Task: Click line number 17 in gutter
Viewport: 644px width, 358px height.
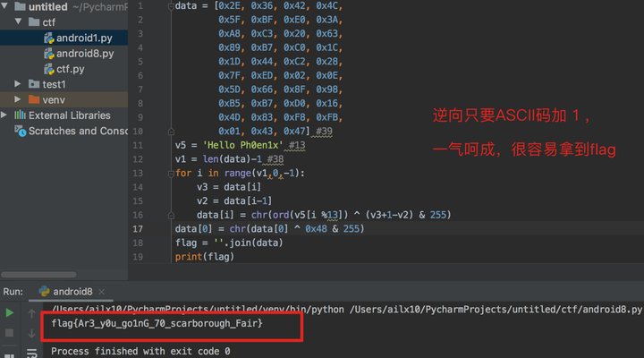Action: pyautogui.click(x=138, y=229)
